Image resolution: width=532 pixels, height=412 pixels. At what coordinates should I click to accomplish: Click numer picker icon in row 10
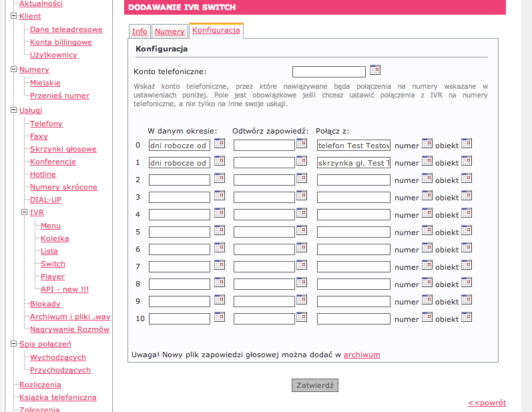coord(427,317)
